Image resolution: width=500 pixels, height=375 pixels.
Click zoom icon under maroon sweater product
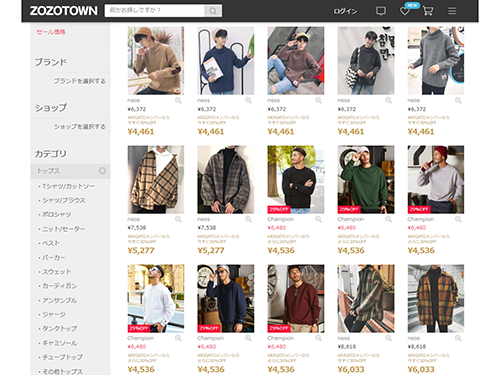coord(318,100)
